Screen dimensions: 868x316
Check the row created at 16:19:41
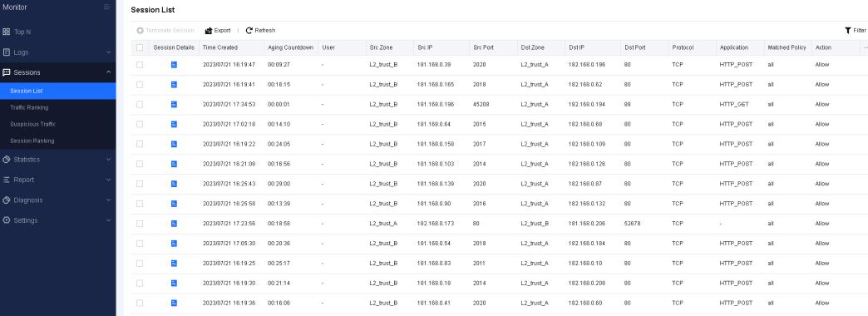(x=140, y=85)
